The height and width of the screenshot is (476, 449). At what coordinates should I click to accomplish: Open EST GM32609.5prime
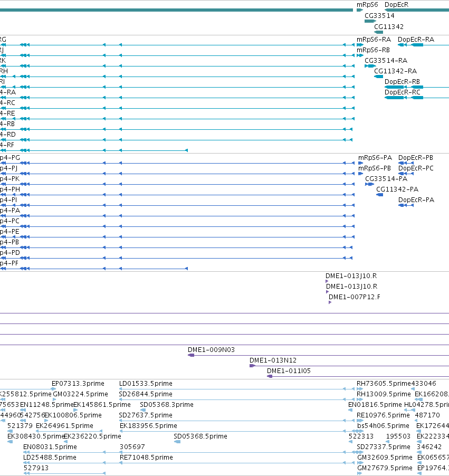385,458
